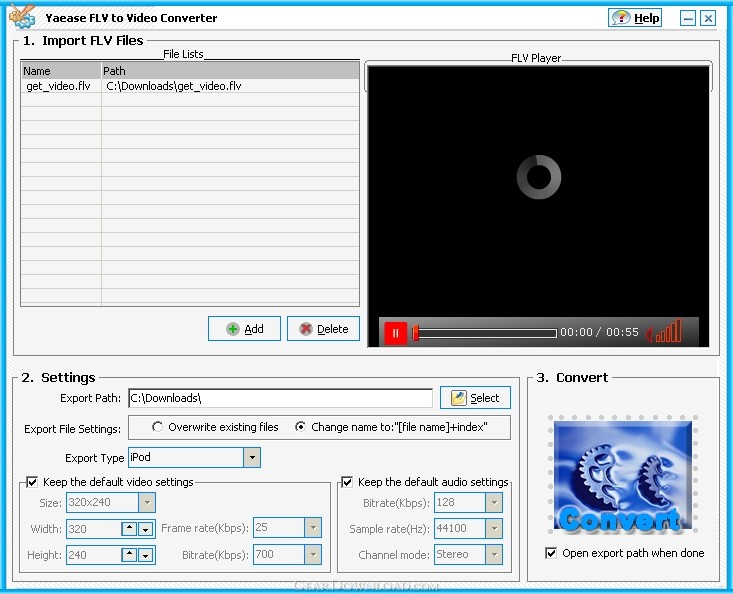Viewport: 733px width, 594px height.
Task: Click the Width value field showing 320
Action: click(94, 529)
